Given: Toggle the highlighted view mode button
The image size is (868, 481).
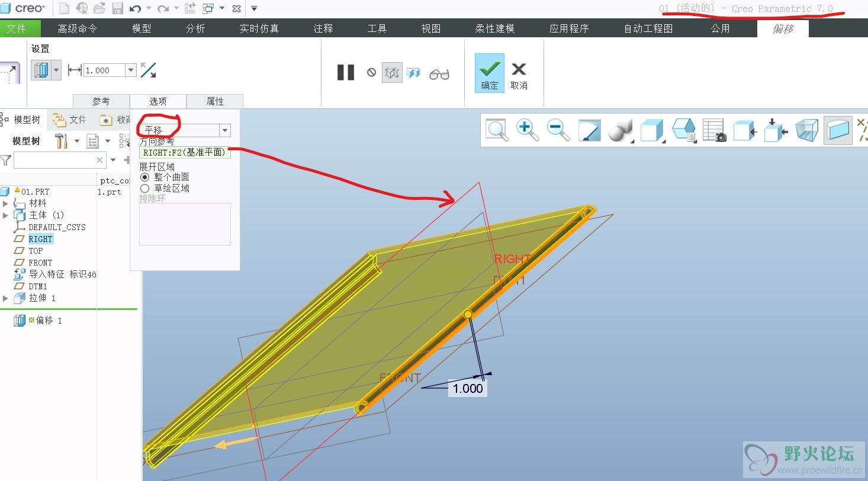Looking at the screenshot, I should [838, 130].
